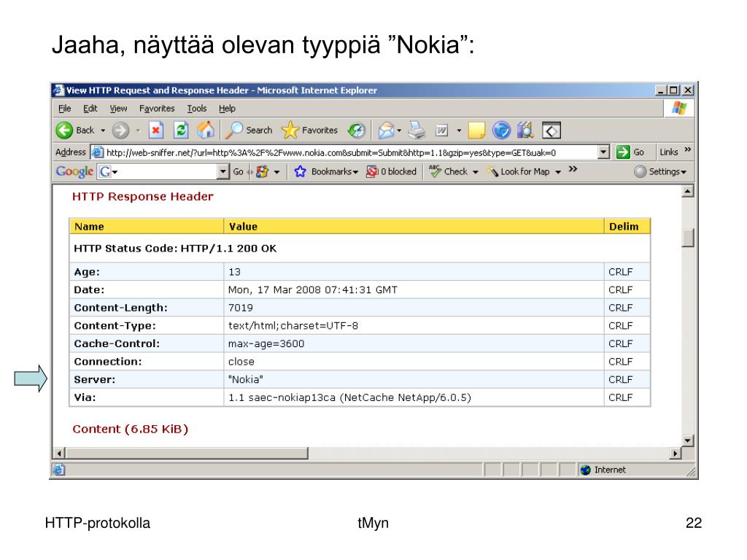Click the Google toolbar logo

coord(74,171)
